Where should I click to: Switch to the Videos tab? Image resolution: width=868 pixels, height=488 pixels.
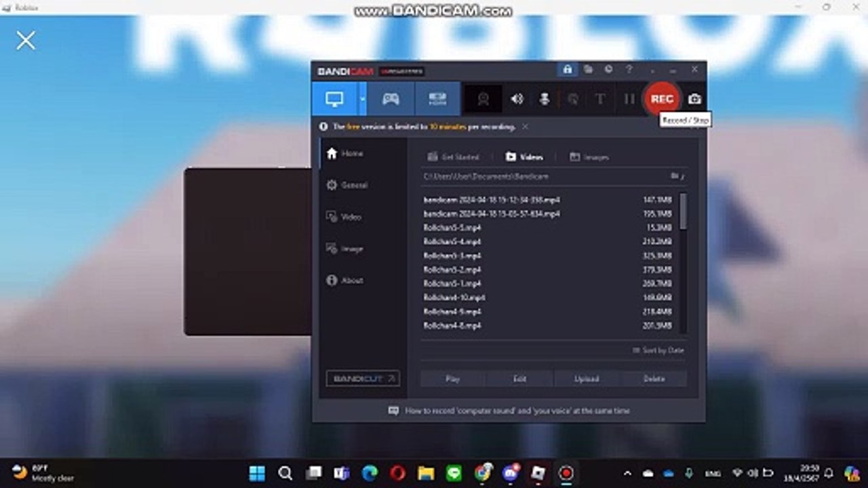coord(524,157)
